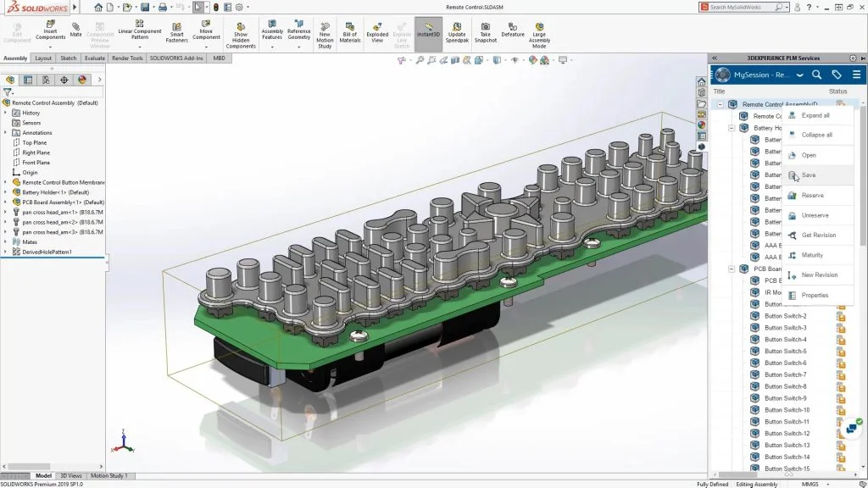Screen dimensions: 868x488
Task: Switch to the Evaluate ribbon tab
Action: coord(95,58)
